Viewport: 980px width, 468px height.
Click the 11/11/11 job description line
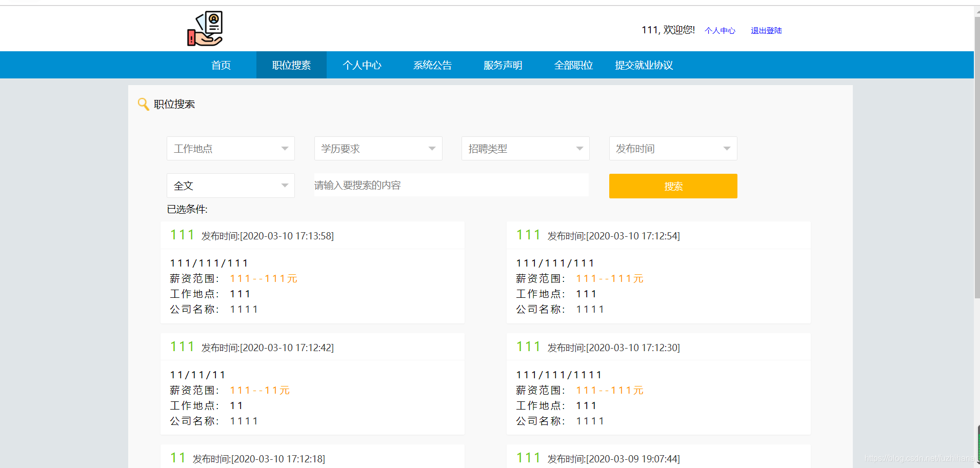(x=198, y=375)
